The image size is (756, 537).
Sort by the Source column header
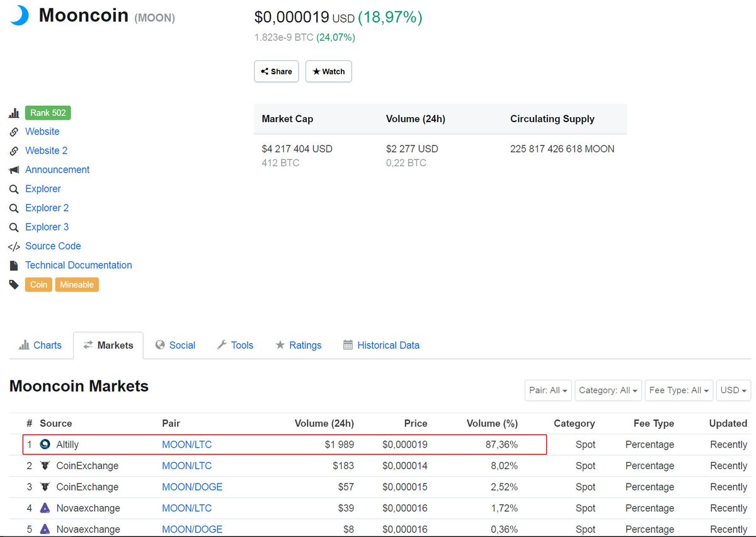click(x=55, y=424)
